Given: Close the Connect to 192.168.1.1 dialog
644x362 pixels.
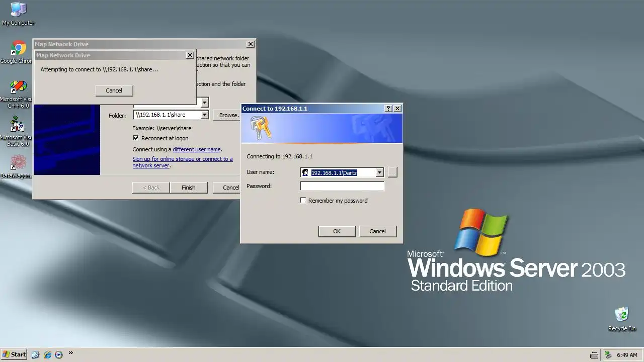Looking at the screenshot, I should click(x=397, y=108).
